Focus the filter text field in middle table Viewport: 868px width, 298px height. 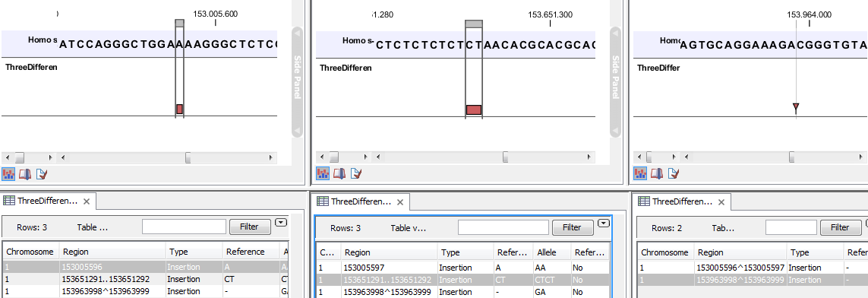tap(503, 227)
